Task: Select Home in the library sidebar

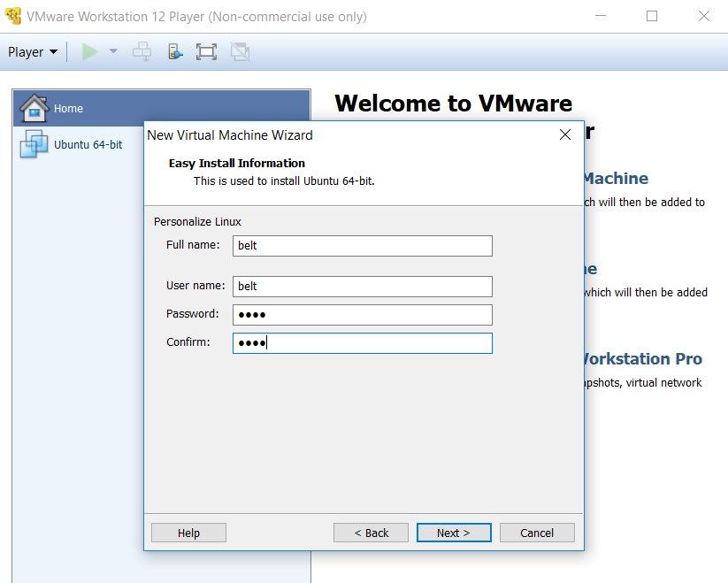Action: [162, 108]
